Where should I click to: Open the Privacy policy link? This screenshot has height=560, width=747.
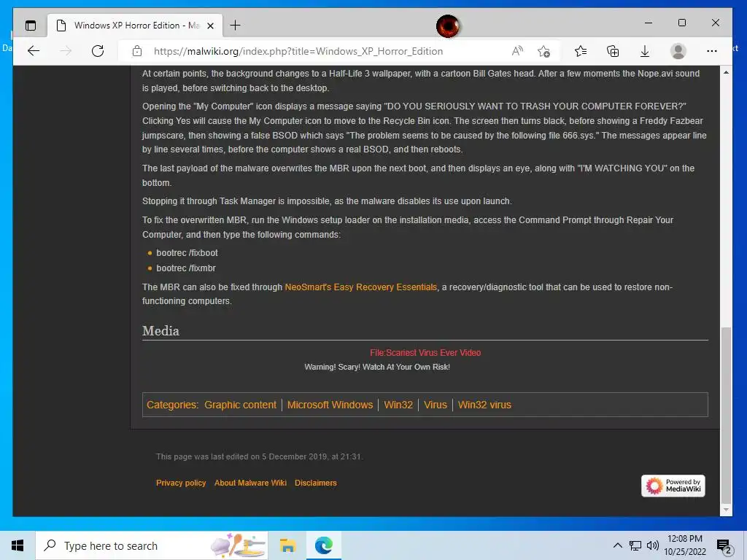(x=181, y=483)
